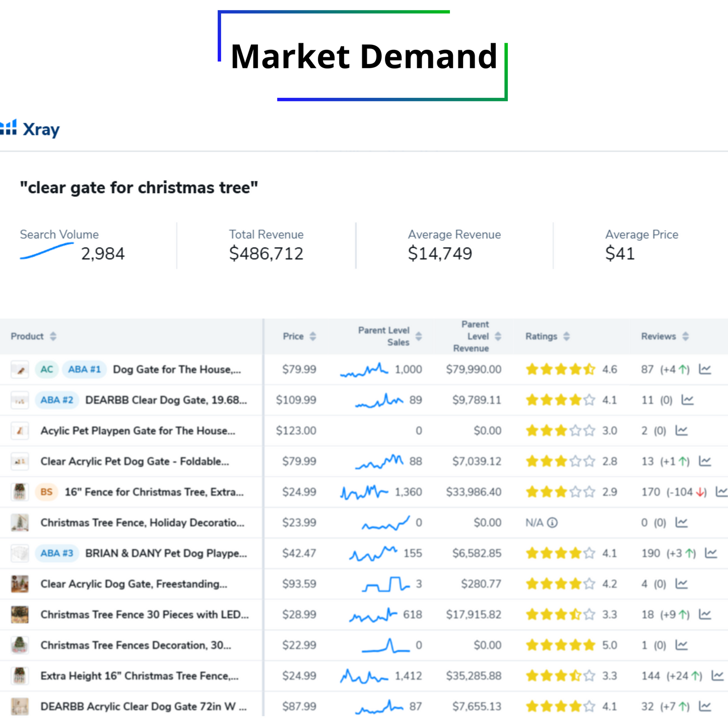Open review chart for Christmas Tree Fence, Holiday Decoratio

click(681, 522)
